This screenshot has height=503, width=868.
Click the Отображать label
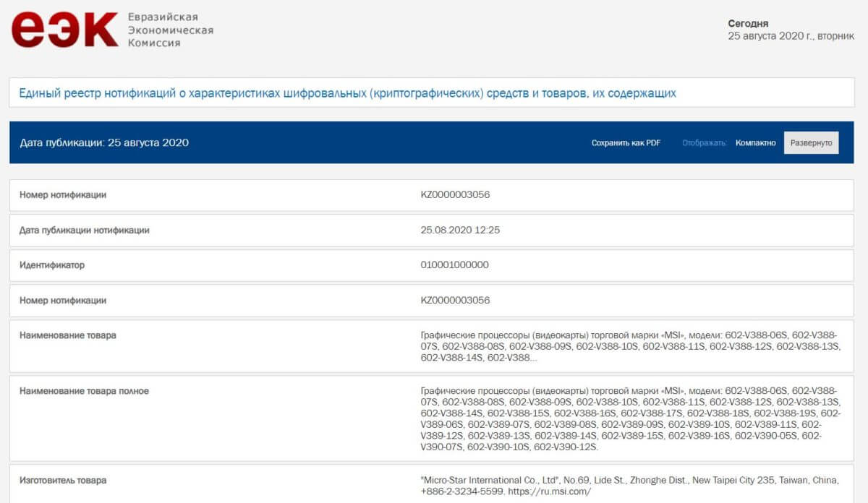tap(704, 143)
